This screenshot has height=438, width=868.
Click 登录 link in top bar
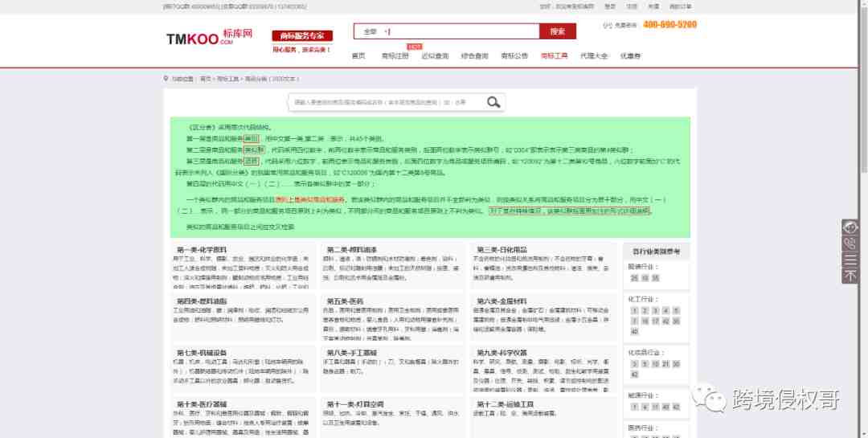click(610, 6)
